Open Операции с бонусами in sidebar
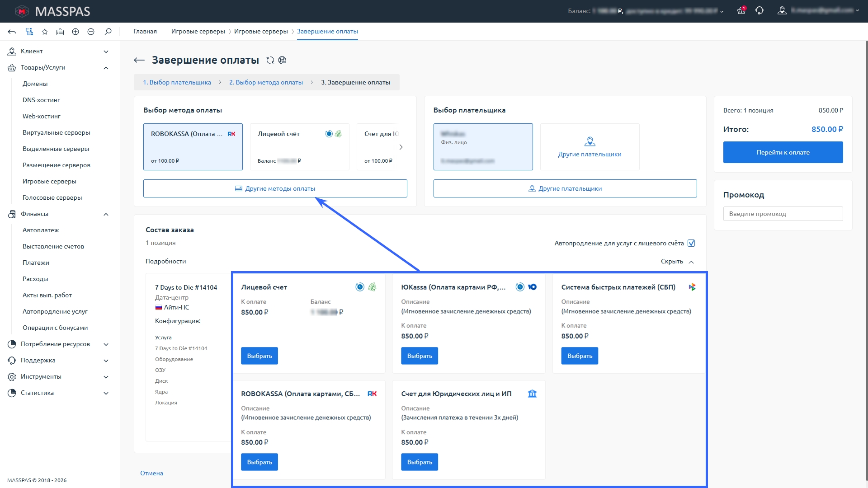Viewport: 868px width, 488px height. point(55,328)
